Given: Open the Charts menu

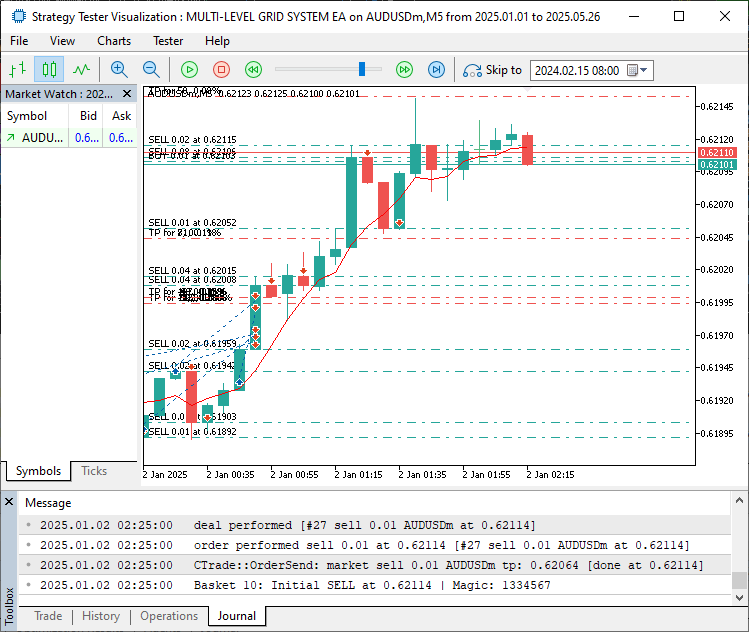Looking at the screenshot, I should click(114, 41).
